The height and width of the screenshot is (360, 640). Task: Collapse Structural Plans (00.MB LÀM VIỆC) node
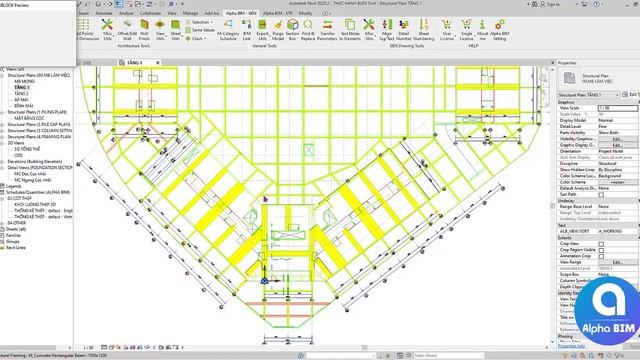click(2, 76)
